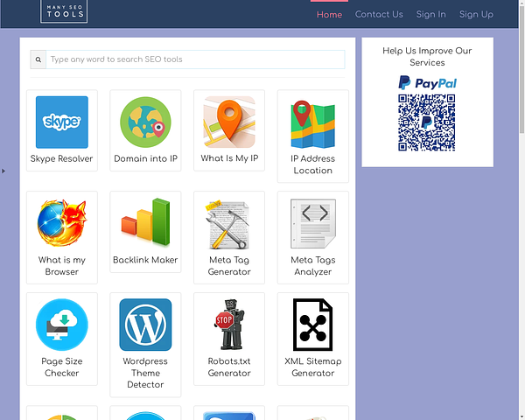525x420 pixels.
Task: Click the SEO tools search input field
Action: pos(195,59)
